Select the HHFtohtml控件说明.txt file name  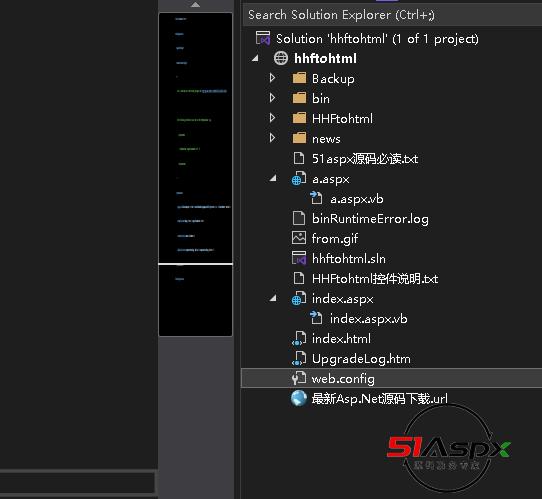pos(375,279)
